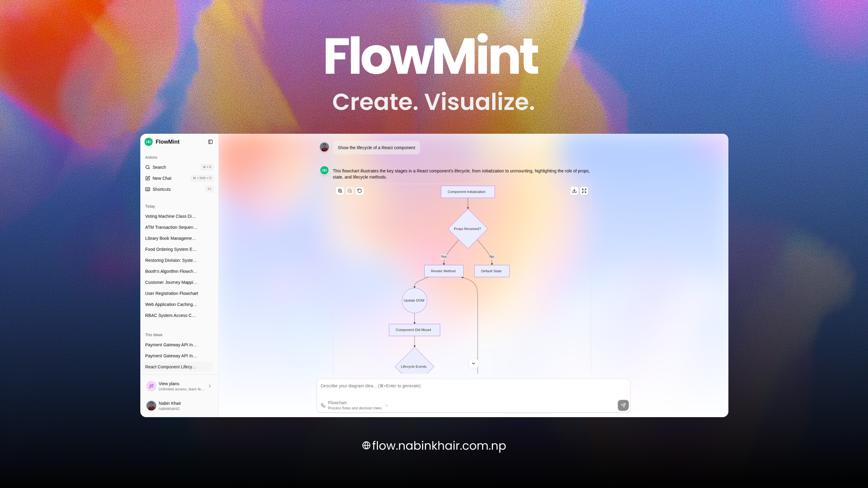The height and width of the screenshot is (488, 868).
Task: Download the React lifecycle flowchart
Action: (x=575, y=191)
